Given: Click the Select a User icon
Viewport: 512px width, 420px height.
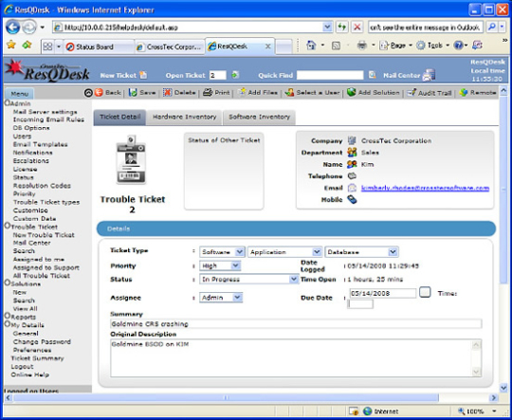Looking at the screenshot, I should 289,92.
